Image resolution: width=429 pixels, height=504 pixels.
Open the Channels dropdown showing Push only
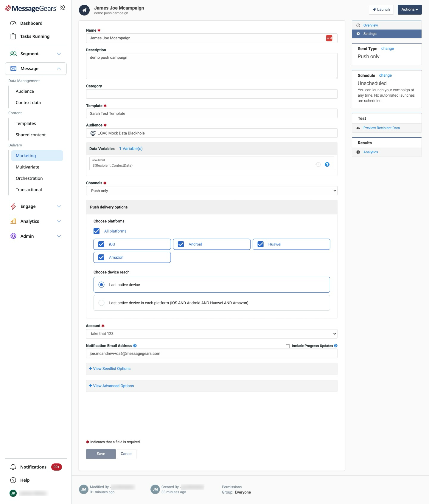212,191
